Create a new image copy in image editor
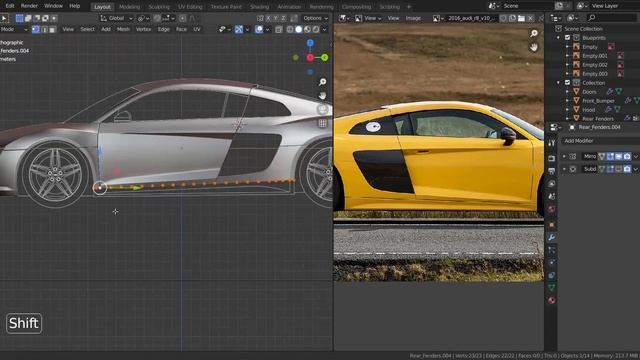Screen dimensions: 640x360 click(x=512, y=18)
